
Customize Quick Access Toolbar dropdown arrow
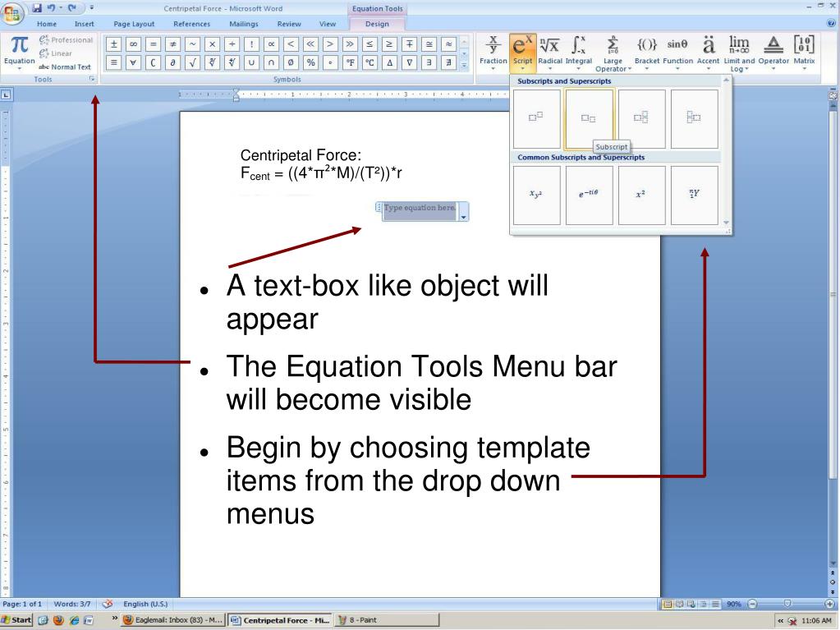pos(92,8)
